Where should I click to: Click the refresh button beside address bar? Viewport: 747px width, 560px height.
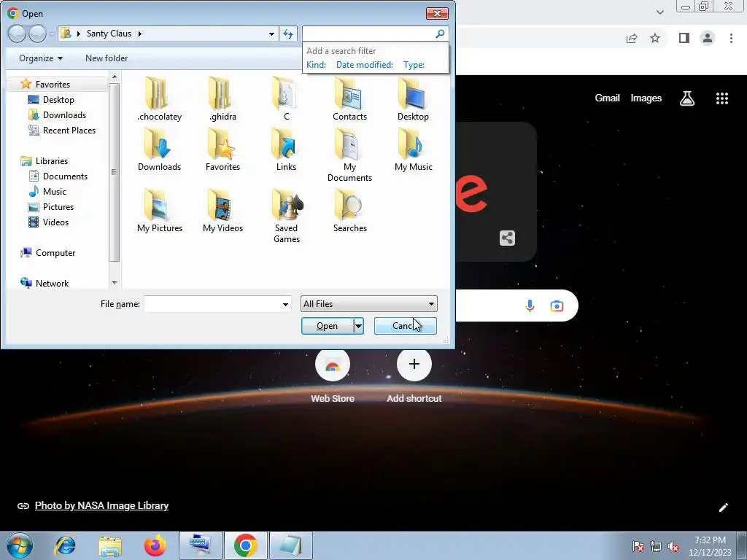tap(288, 34)
